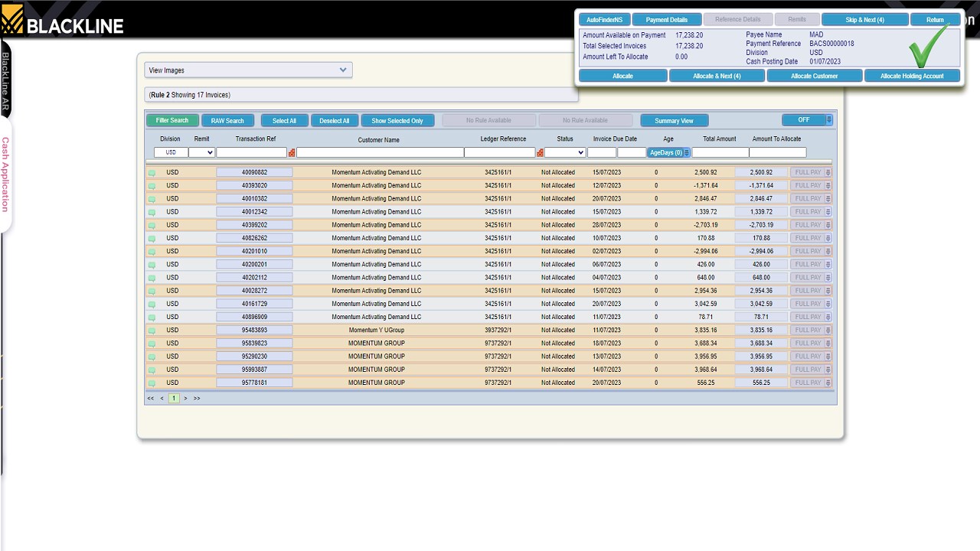Open the comment icon for invoice 40393020
The height and width of the screenshot is (551, 980).
tap(152, 186)
